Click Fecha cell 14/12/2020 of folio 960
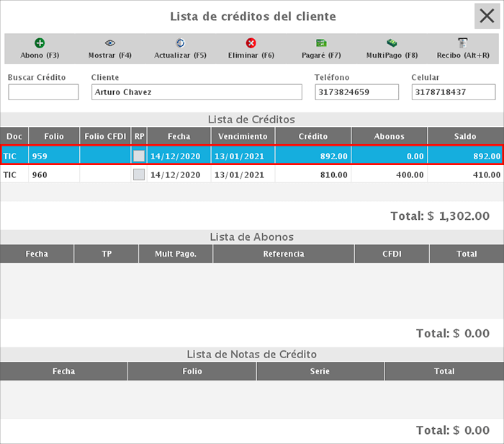The image size is (504, 444). point(179,174)
